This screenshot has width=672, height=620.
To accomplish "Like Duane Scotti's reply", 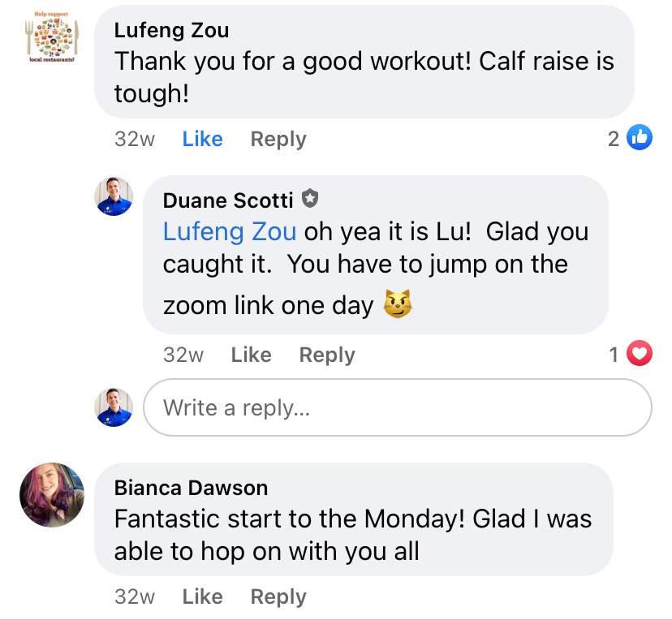I will pyautogui.click(x=251, y=355).
